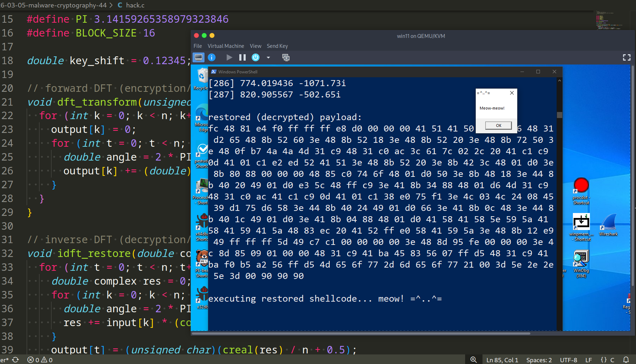Select the graphical console view icon
Screen dimensions: 636x364
(199, 57)
